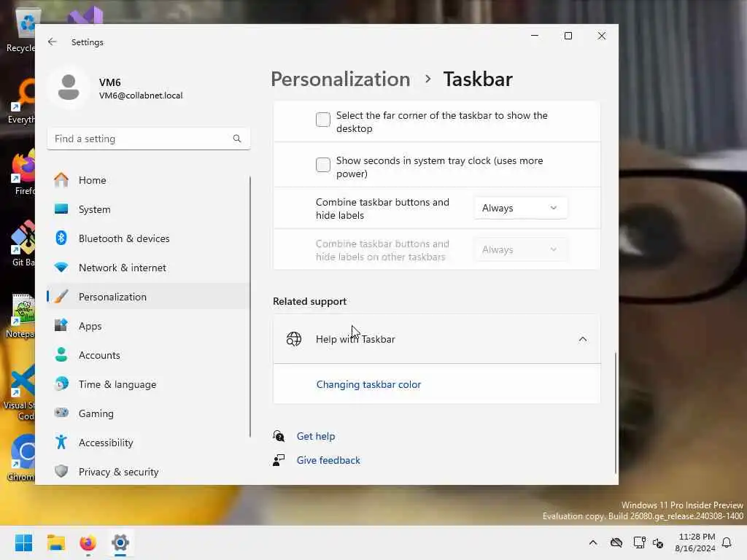747x560 pixels.
Task: Click the Get help link
Action: click(315, 436)
